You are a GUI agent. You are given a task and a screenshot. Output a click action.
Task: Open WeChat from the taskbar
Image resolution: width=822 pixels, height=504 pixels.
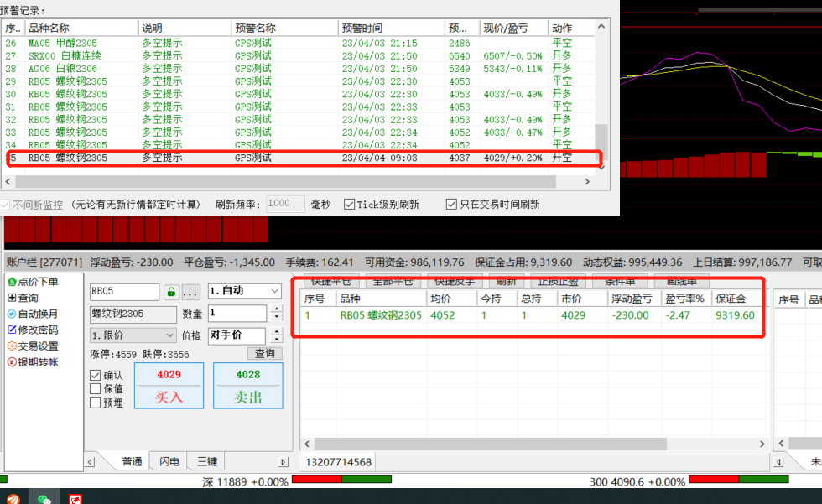[x=44, y=497]
